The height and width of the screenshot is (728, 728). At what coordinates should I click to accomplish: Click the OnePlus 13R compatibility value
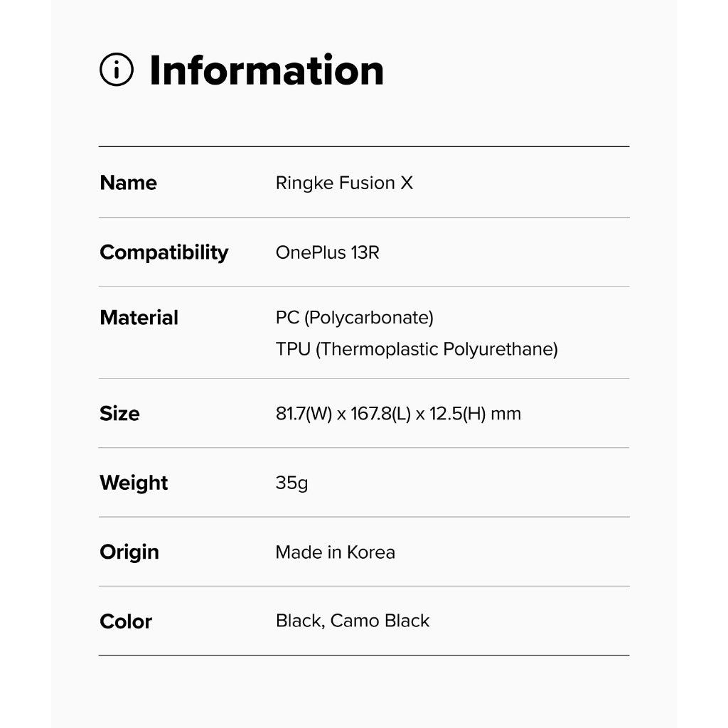(327, 252)
